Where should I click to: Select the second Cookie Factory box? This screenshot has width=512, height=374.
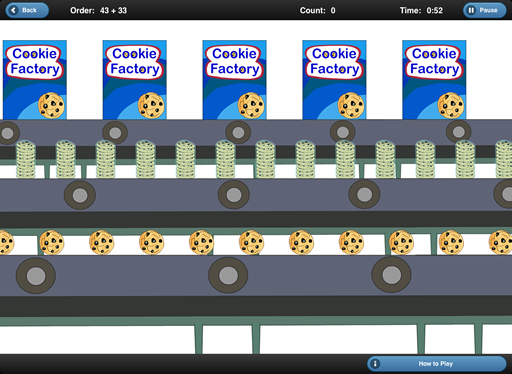pyautogui.click(x=135, y=80)
